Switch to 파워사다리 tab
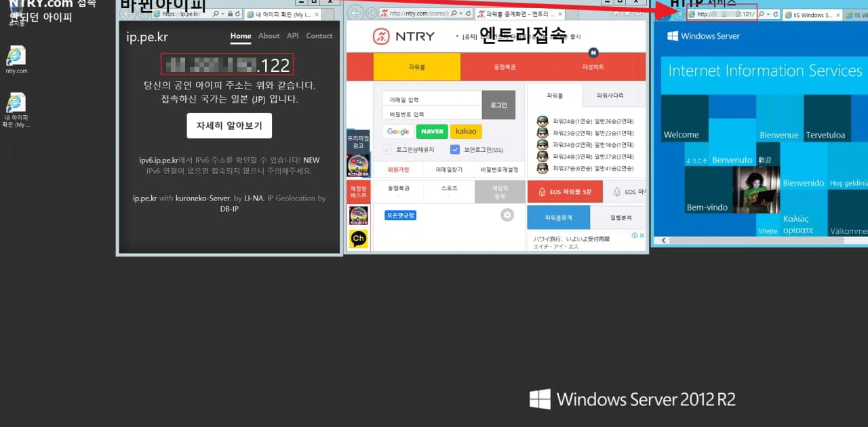 coord(610,96)
